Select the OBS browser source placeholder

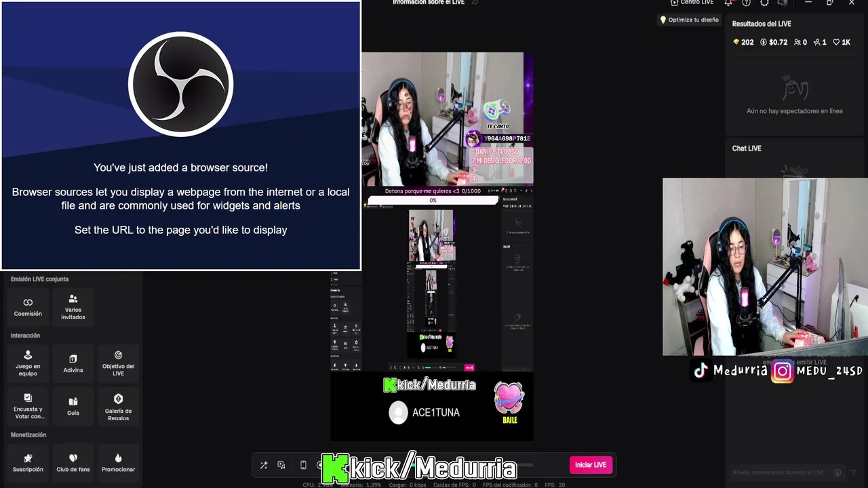181,136
